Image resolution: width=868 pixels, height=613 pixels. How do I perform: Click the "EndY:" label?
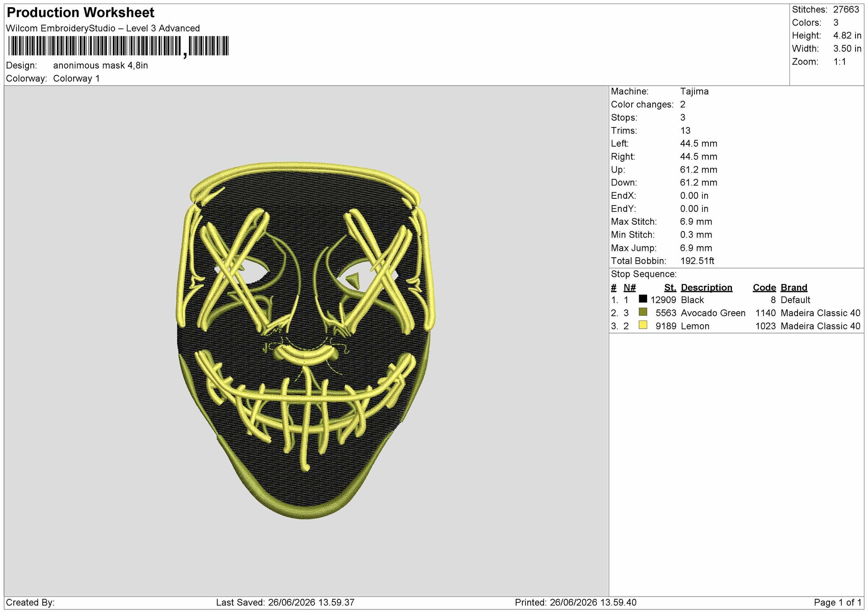pos(624,209)
